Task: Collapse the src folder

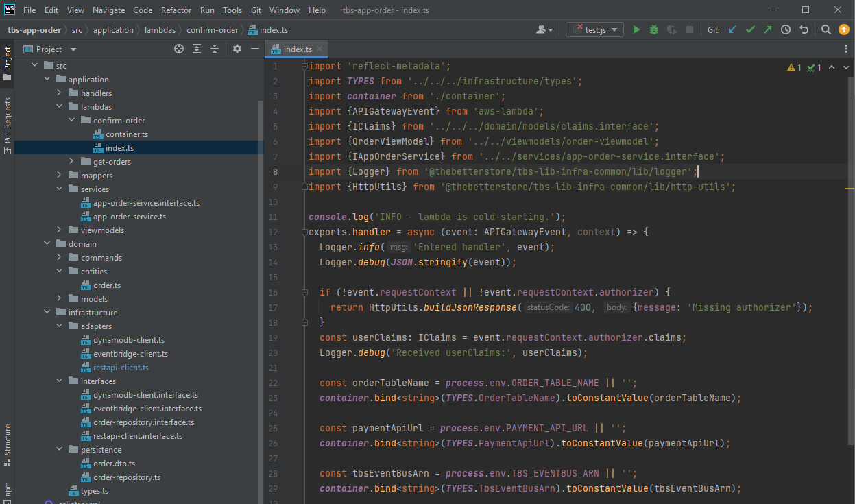Action: click(34, 66)
